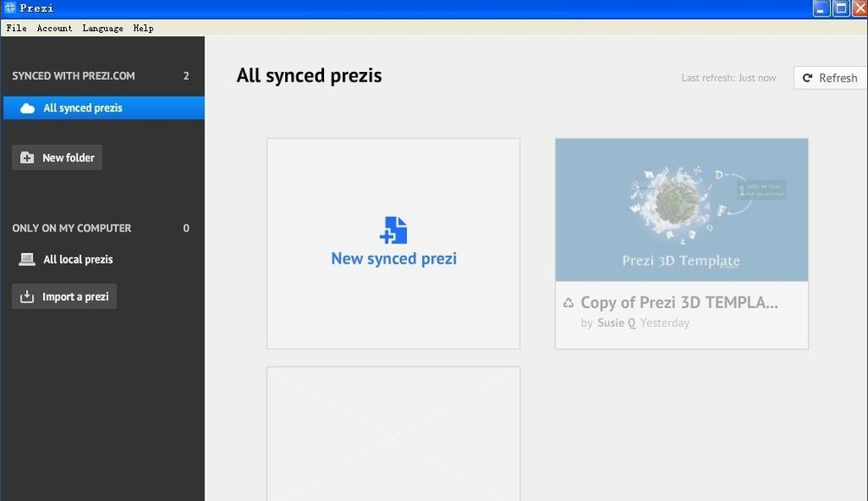The height and width of the screenshot is (501, 868).
Task: Click the SYNCED WITH PREZI.COM header
Action: click(x=74, y=76)
